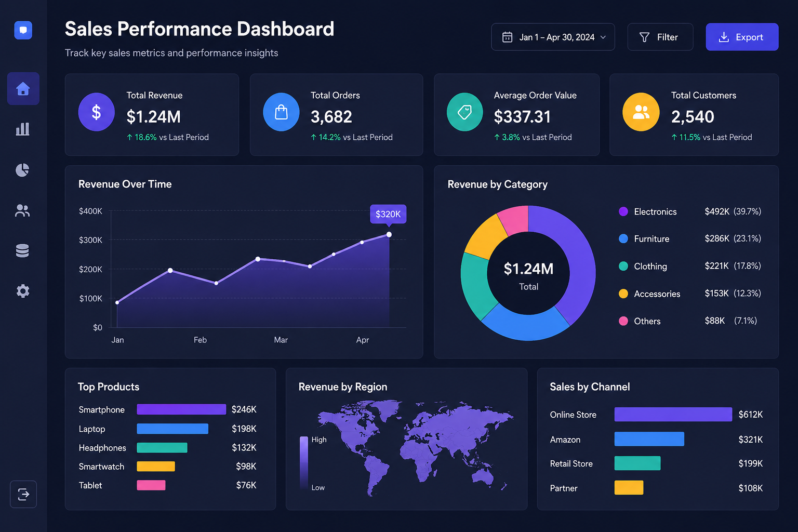The width and height of the screenshot is (798, 532).
Task: Click the $492K Electronics value
Action: [x=717, y=211]
